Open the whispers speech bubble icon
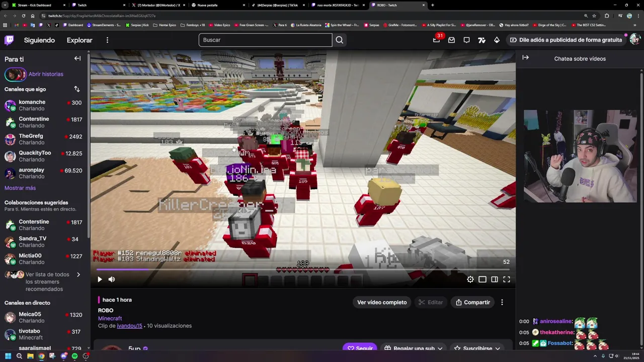This screenshot has height=362, width=644. pyautogui.click(x=466, y=40)
